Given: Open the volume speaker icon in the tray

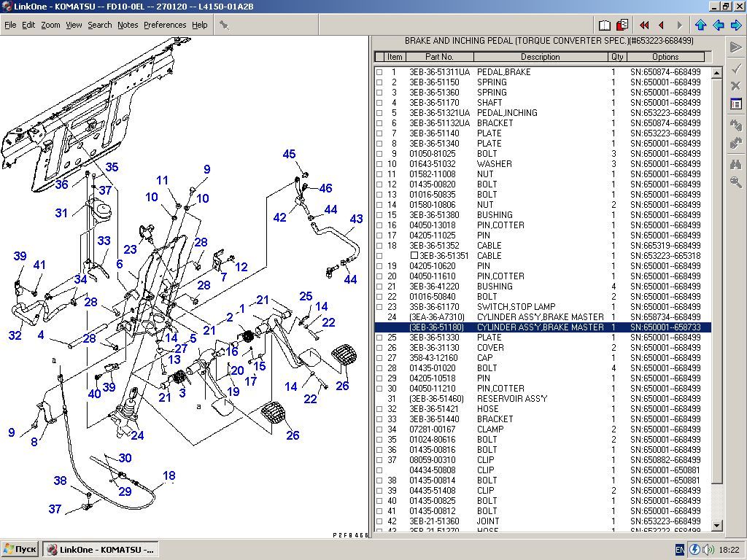Looking at the screenshot, I should pyautogui.click(x=708, y=550).
